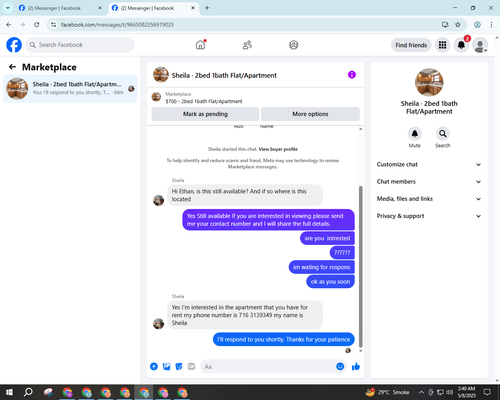Click Mark as pending button

tap(205, 114)
